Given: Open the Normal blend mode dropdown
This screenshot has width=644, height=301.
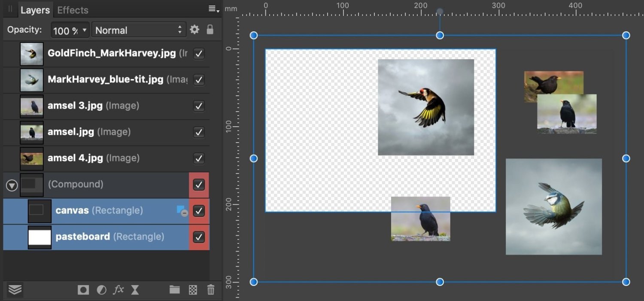Looking at the screenshot, I should point(137,30).
